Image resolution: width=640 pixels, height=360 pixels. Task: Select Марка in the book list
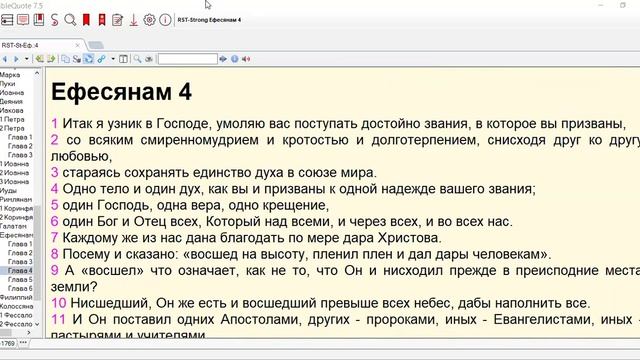10,75
